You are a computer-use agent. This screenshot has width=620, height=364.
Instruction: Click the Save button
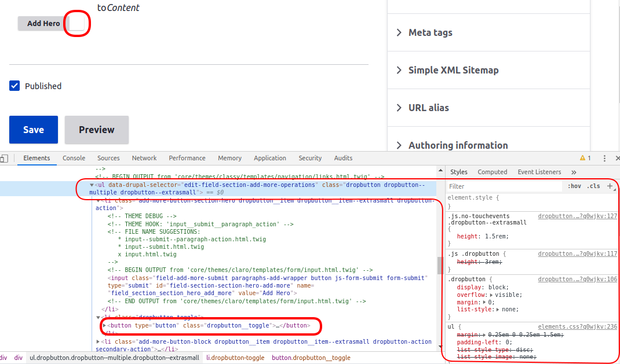[33, 130]
